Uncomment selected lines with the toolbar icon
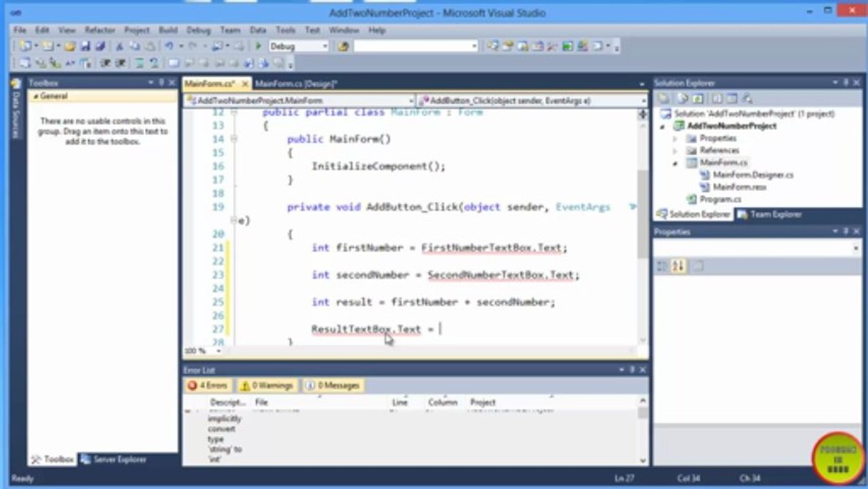Viewport: 868px width, 489px height. 154,63
